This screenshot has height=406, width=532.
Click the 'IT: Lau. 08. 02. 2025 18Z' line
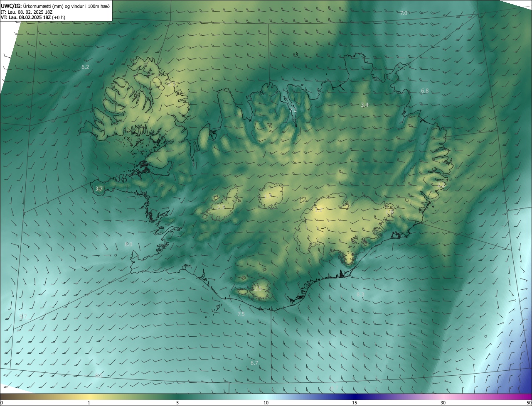[26, 12]
